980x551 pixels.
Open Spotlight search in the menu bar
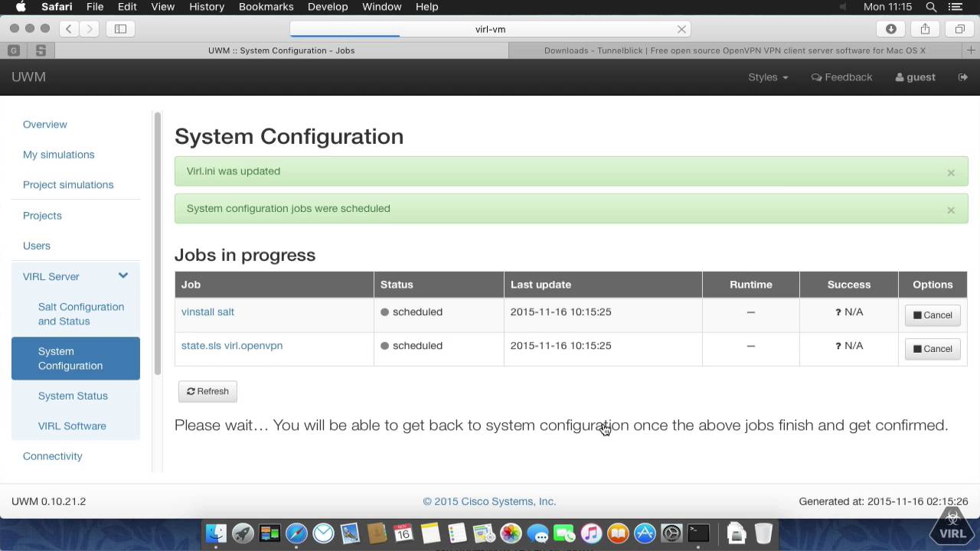coord(931,7)
